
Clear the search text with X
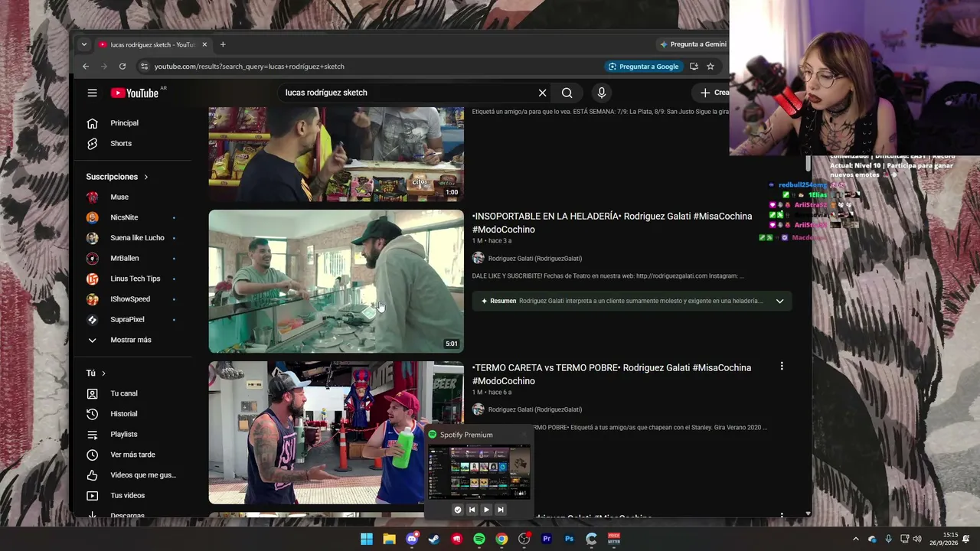(x=542, y=93)
